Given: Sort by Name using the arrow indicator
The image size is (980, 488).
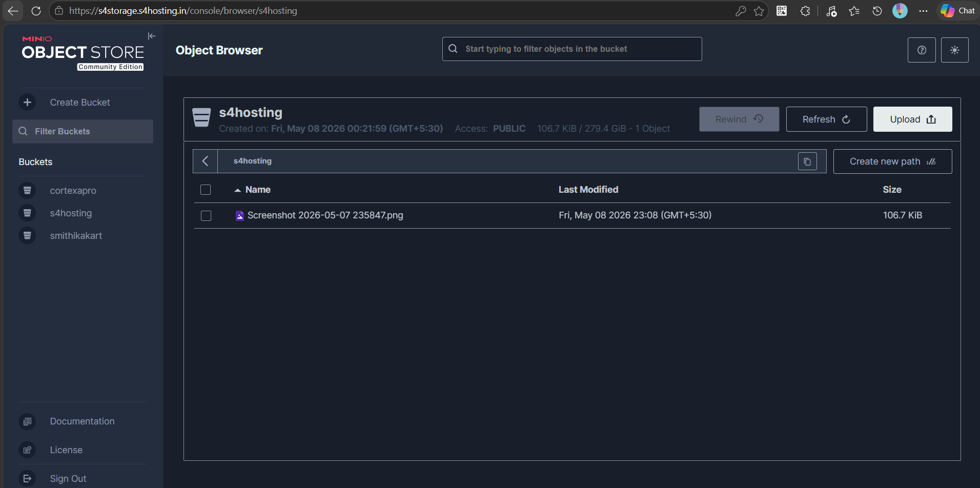Looking at the screenshot, I should (237, 190).
